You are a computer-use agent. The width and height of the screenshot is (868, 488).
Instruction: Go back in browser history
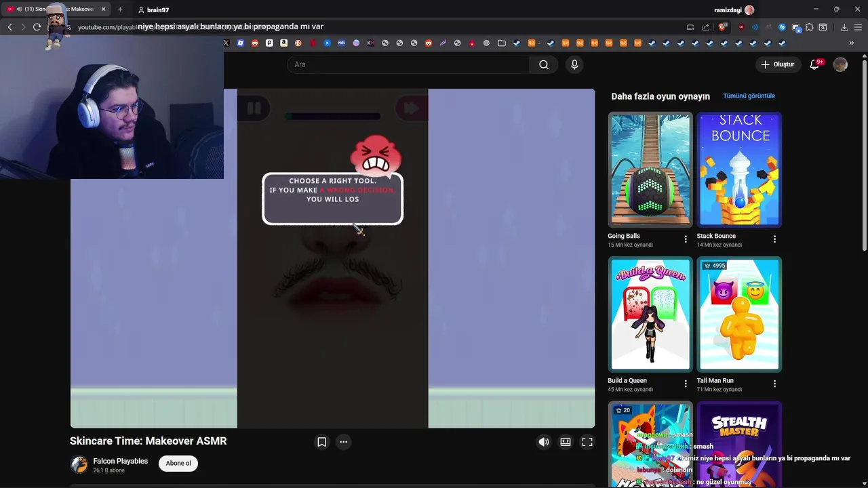(9, 27)
